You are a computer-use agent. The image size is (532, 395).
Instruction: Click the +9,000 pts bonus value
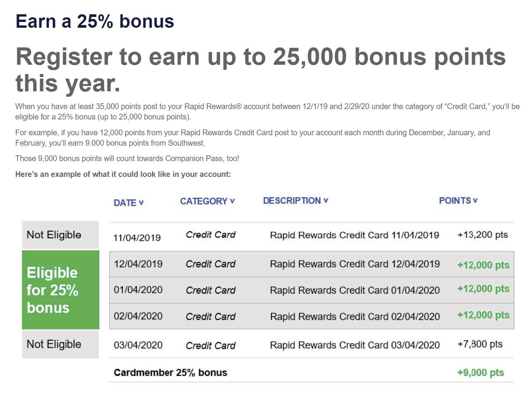click(x=480, y=373)
